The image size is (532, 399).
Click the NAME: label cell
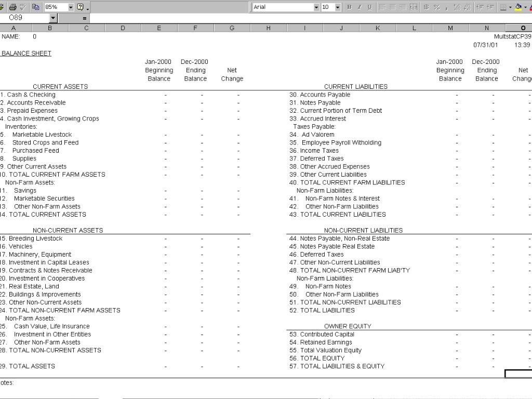pos(10,37)
